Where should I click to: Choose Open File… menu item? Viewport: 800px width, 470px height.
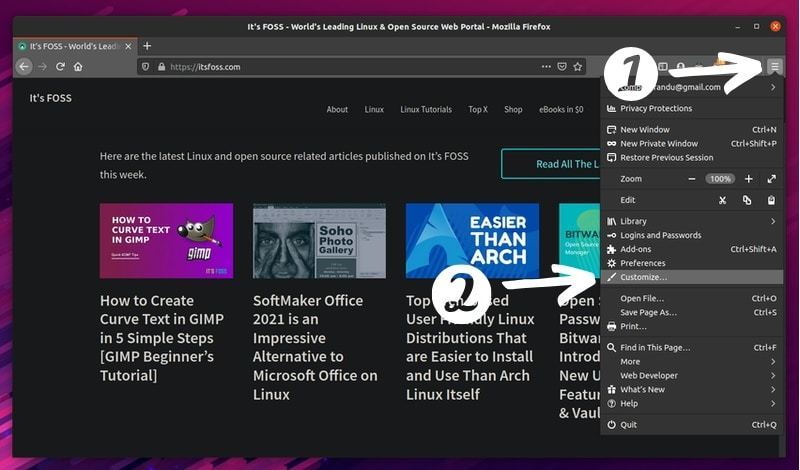click(692, 298)
